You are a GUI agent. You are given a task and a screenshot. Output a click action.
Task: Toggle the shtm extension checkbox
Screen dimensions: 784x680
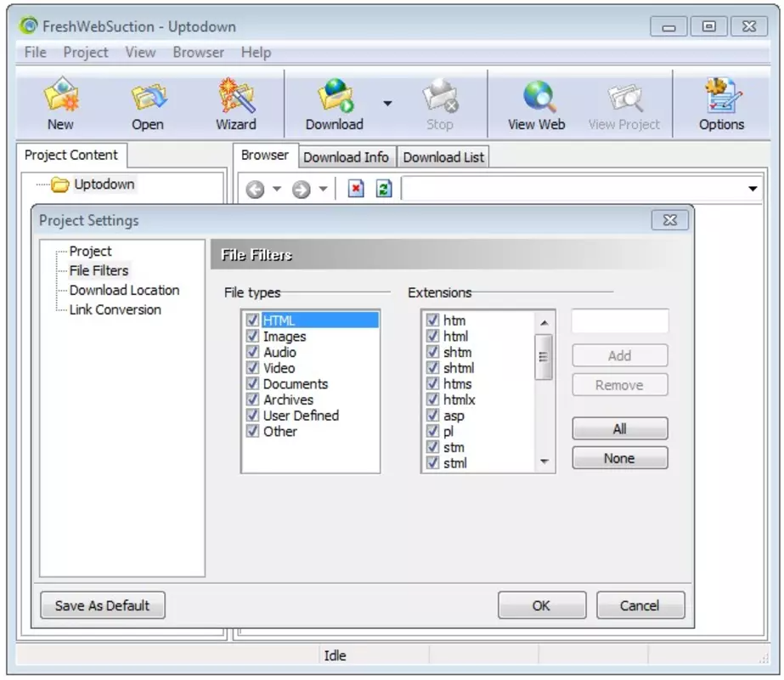pyautogui.click(x=432, y=352)
